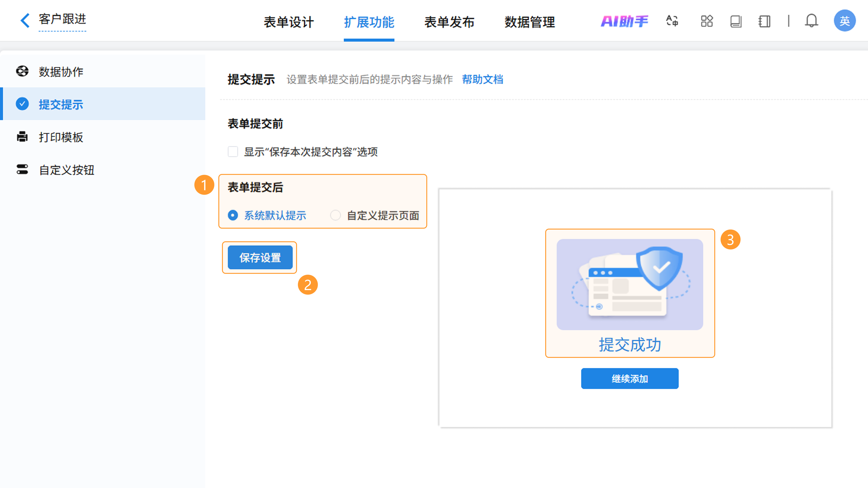Click the book manual icon
The width and height of the screenshot is (868, 488).
tap(736, 21)
